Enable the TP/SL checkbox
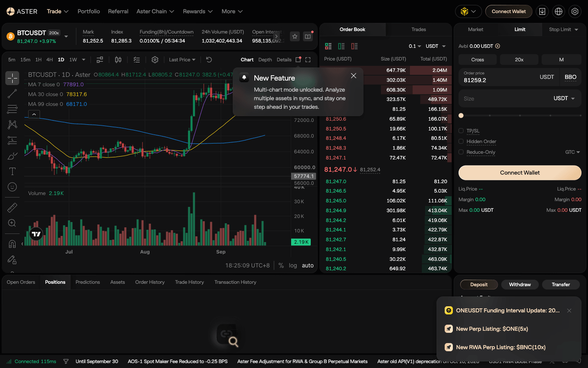This screenshot has width=588, height=368. click(x=461, y=131)
